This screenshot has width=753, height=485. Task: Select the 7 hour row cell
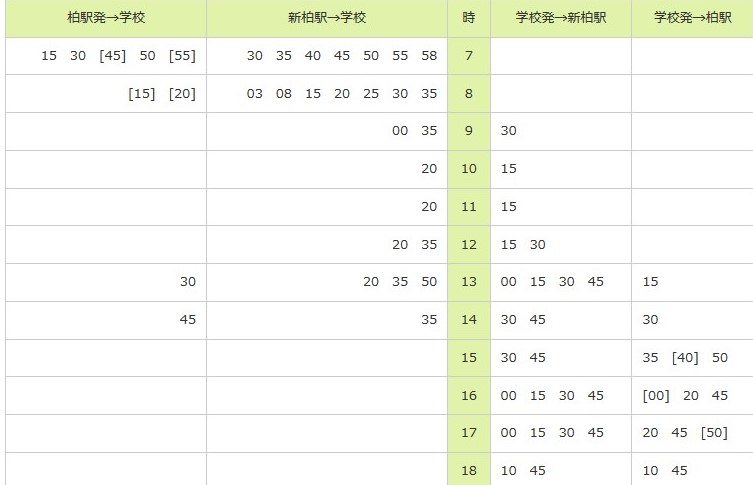469,56
